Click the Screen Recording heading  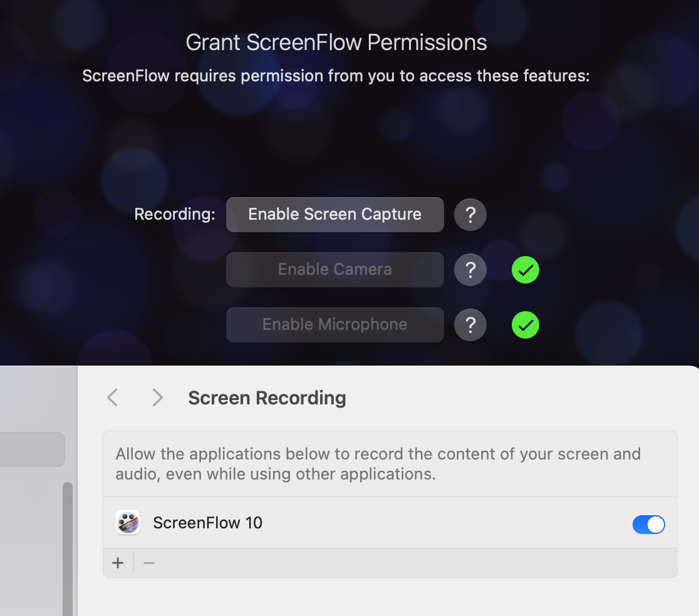tap(267, 398)
